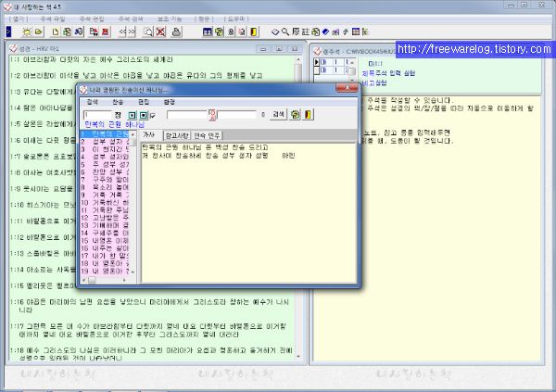Select hymn number 9 in the list
This screenshot has height=392, width=556.
click(105, 195)
